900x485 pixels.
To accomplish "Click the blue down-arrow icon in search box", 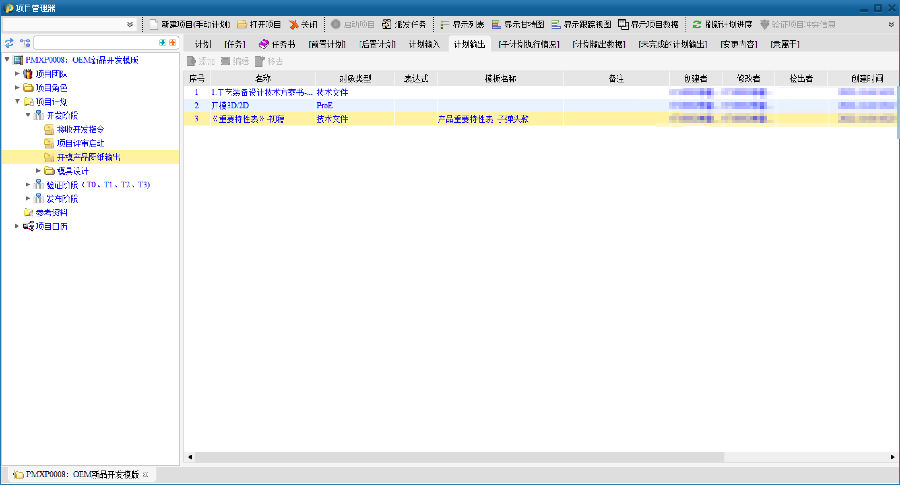I will tap(162, 42).
